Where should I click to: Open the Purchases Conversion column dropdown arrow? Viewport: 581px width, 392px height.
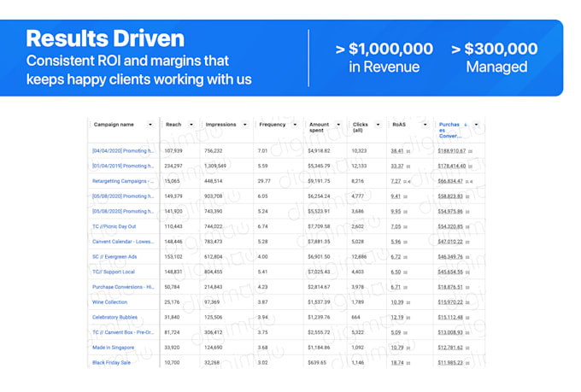point(477,125)
